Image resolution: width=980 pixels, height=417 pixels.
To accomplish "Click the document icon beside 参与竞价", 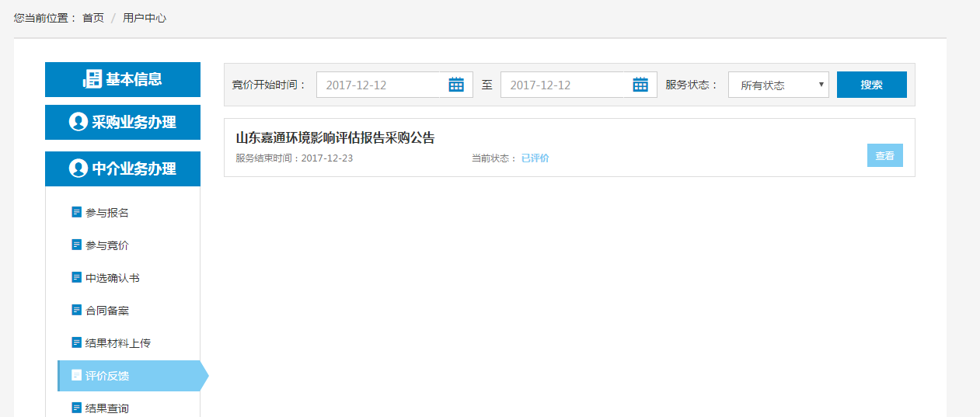I will (x=76, y=245).
